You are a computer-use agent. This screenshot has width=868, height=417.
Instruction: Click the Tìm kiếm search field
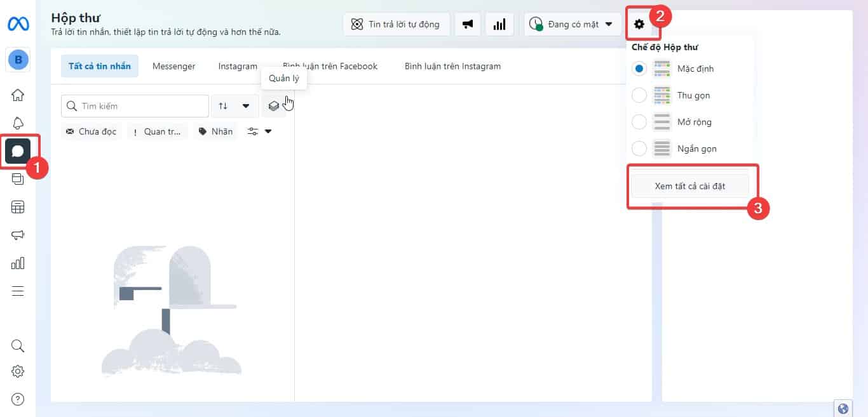141,106
